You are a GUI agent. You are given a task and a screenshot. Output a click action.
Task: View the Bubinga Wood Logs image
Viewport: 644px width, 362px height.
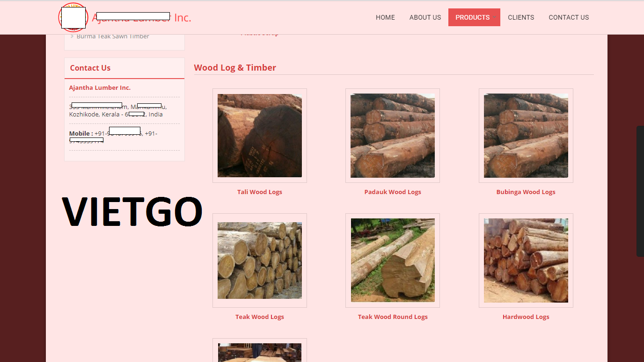[525, 135]
